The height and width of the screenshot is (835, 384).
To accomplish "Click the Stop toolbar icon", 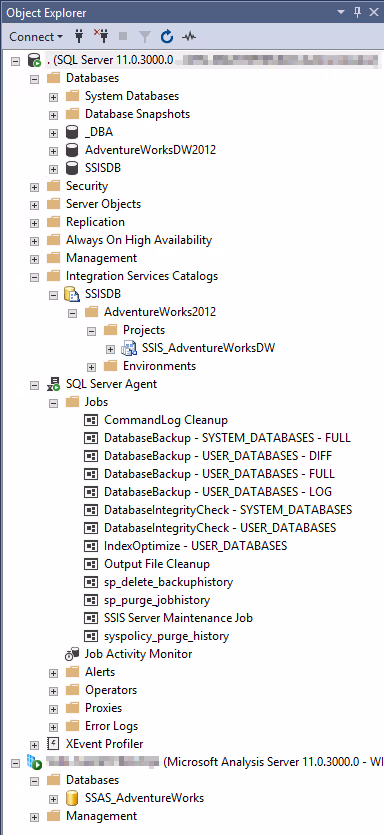I will (123, 37).
